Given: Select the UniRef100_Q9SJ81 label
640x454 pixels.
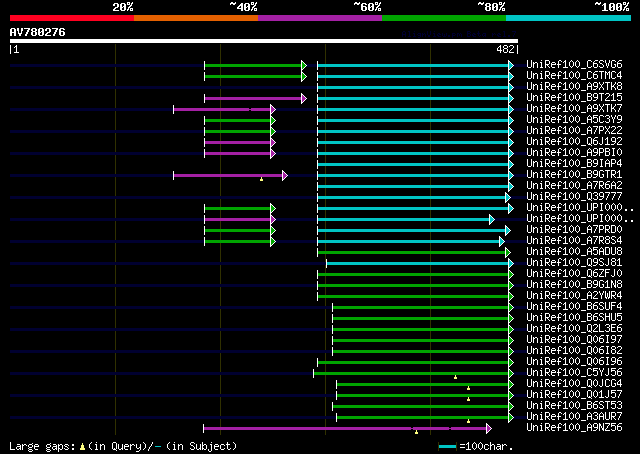Looking at the screenshot, I should [x=574, y=263].
